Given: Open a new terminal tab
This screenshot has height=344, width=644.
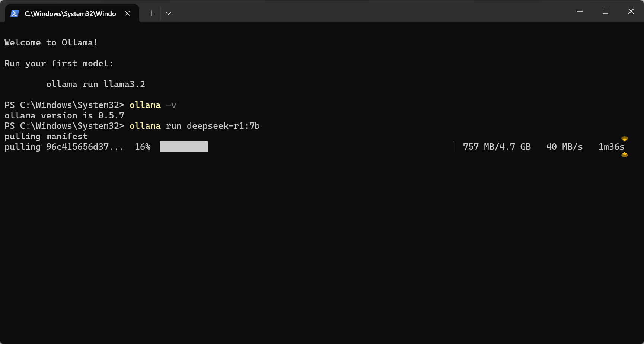Looking at the screenshot, I should tap(152, 13).
